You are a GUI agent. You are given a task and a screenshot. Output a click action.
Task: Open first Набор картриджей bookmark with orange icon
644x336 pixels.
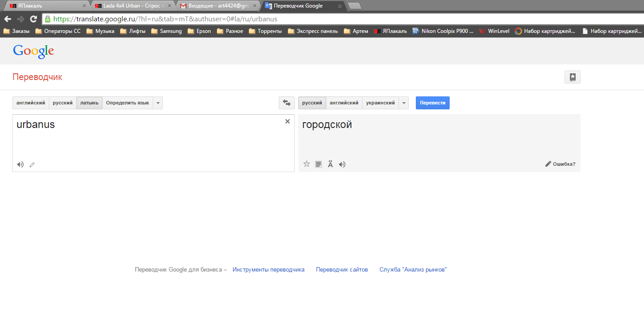545,31
